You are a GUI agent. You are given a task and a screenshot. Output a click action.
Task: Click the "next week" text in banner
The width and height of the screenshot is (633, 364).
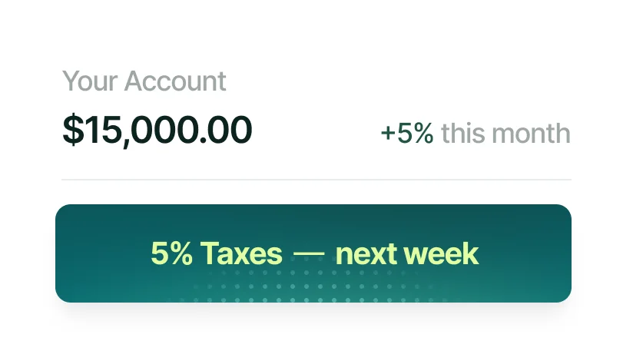[407, 253]
